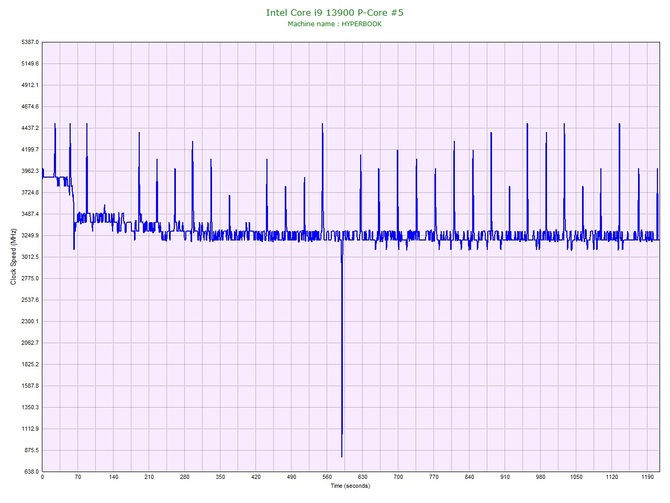Select the 840 second time axis tick
The width and height of the screenshot is (670, 503).
pyautogui.click(x=469, y=478)
